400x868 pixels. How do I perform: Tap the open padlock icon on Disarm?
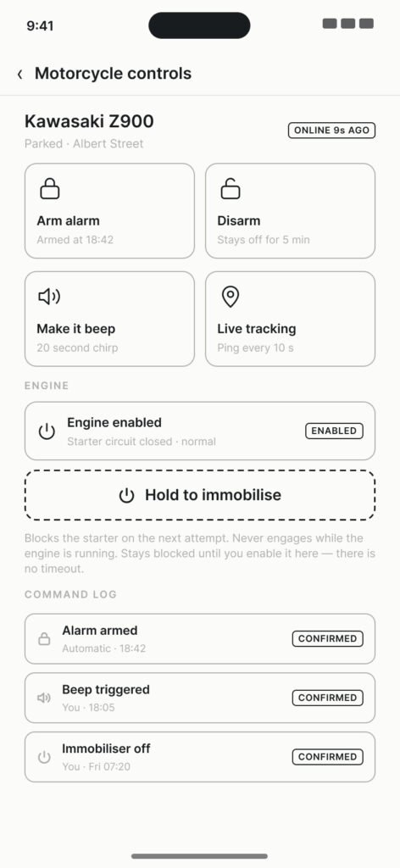click(231, 189)
